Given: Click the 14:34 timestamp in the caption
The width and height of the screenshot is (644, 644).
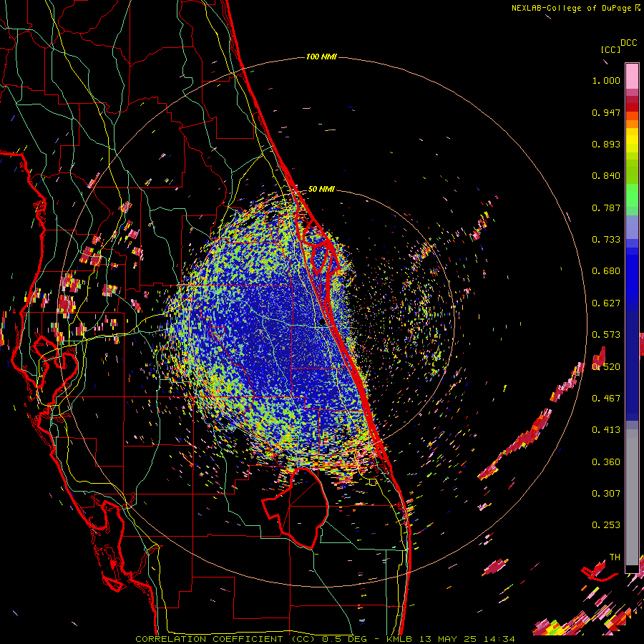Looking at the screenshot, I should coord(498,639).
